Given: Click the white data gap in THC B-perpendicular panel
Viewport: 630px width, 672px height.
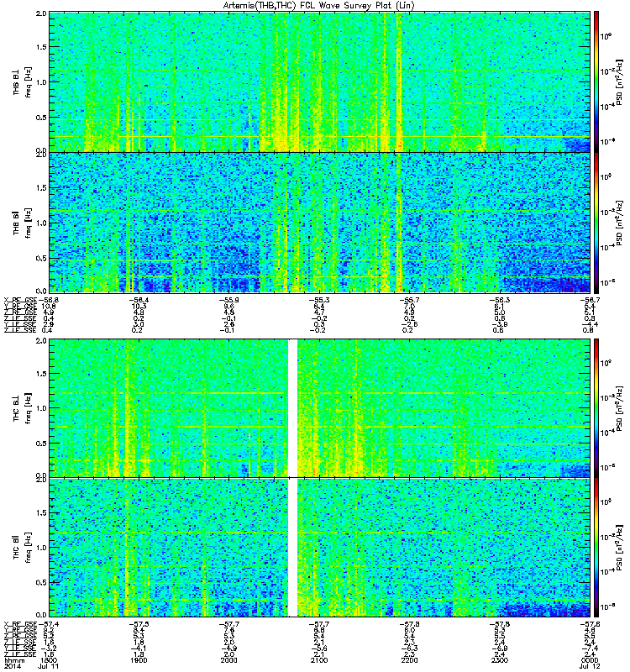Looking at the screenshot, I should 292,407.
